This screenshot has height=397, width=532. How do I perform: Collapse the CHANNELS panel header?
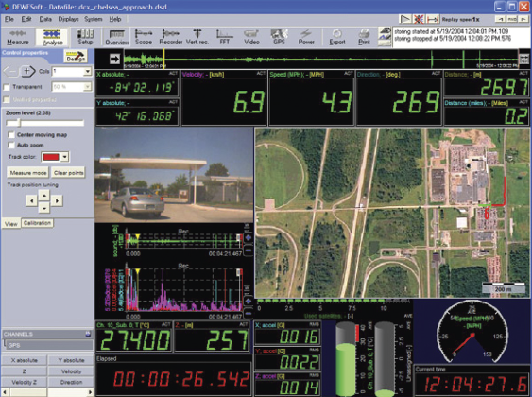coord(47,334)
